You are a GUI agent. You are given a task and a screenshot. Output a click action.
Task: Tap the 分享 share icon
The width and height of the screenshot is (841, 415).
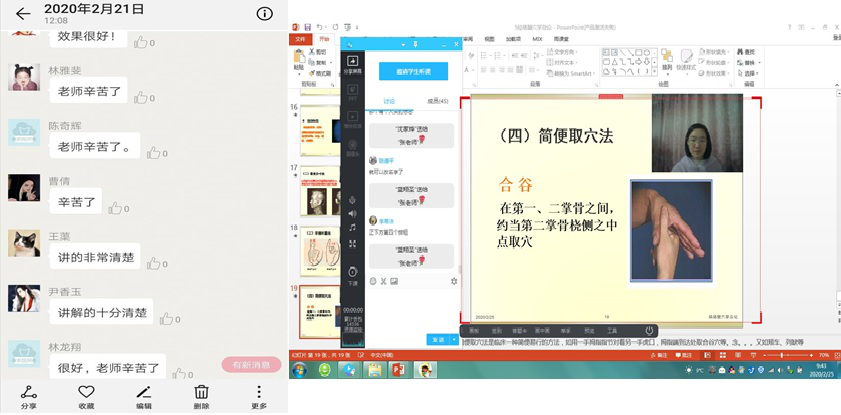point(28,391)
